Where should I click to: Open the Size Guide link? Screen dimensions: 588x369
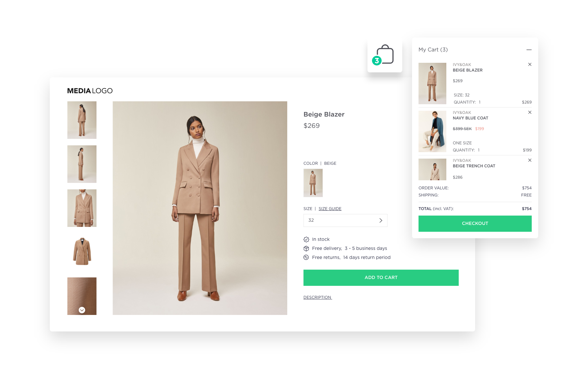(330, 209)
